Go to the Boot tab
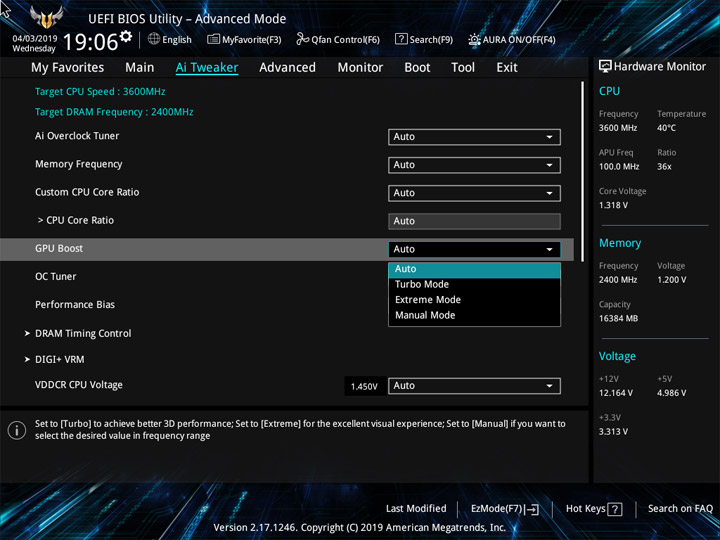The height and width of the screenshot is (540, 720). click(417, 68)
